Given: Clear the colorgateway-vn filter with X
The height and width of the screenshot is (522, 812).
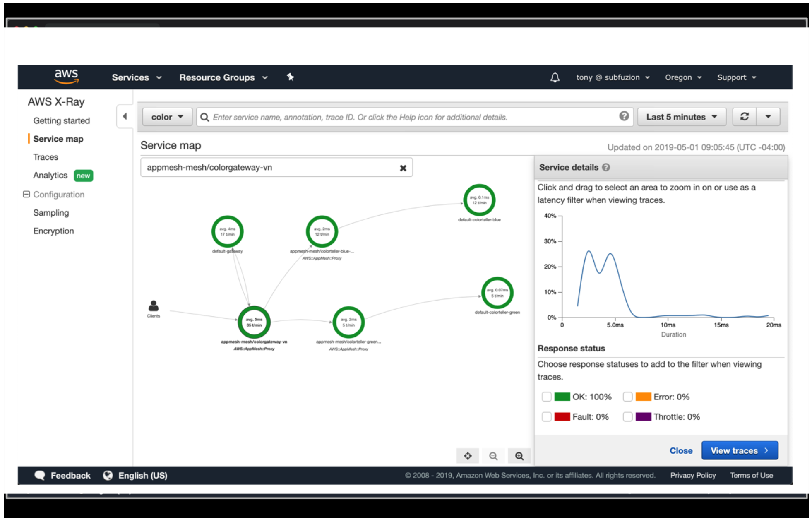Looking at the screenshot, I should 403,168.
